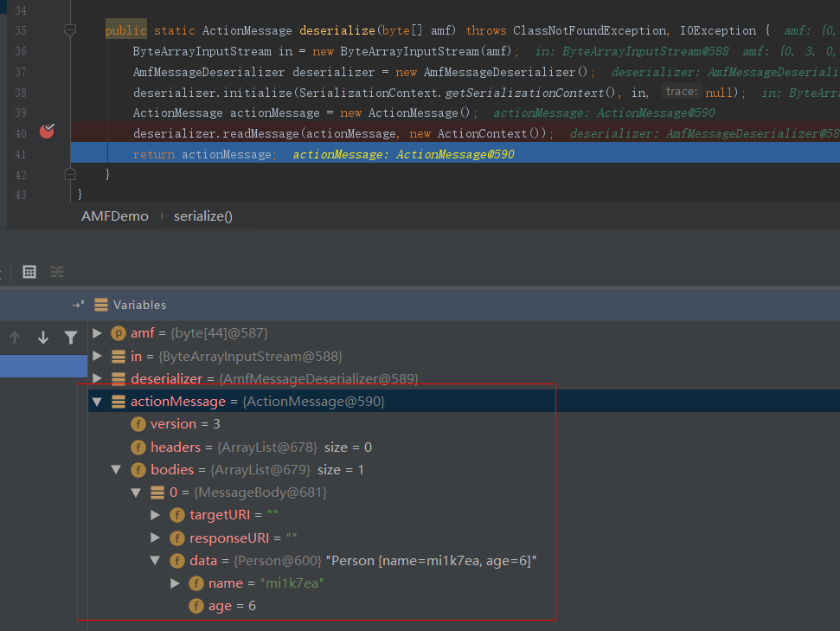Click the Trace Current Stream Chain icon
The height and width of the screenshot is (631, 840).
coord(57,272)
